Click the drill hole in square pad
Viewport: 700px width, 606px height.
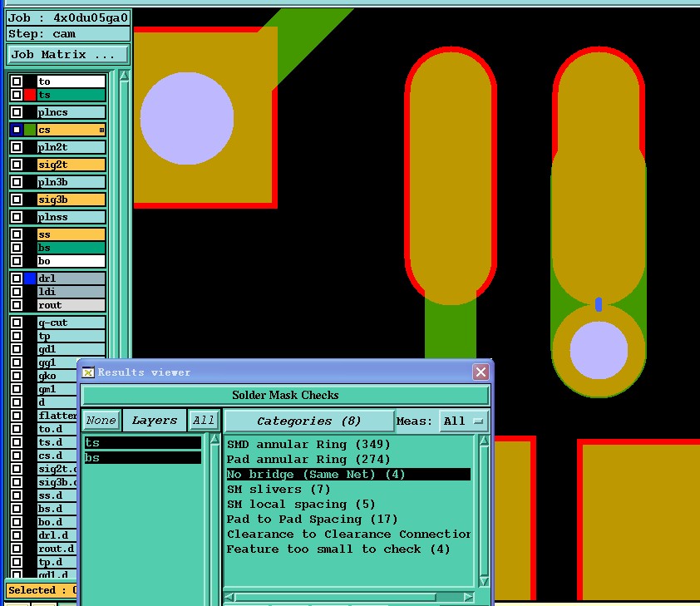187,118
